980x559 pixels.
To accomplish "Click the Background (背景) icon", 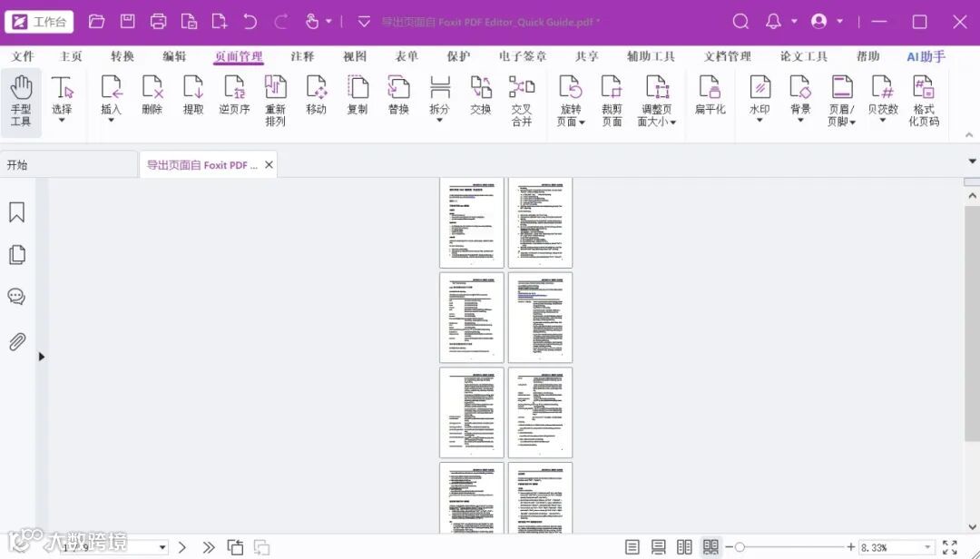I will coord(800,87).
